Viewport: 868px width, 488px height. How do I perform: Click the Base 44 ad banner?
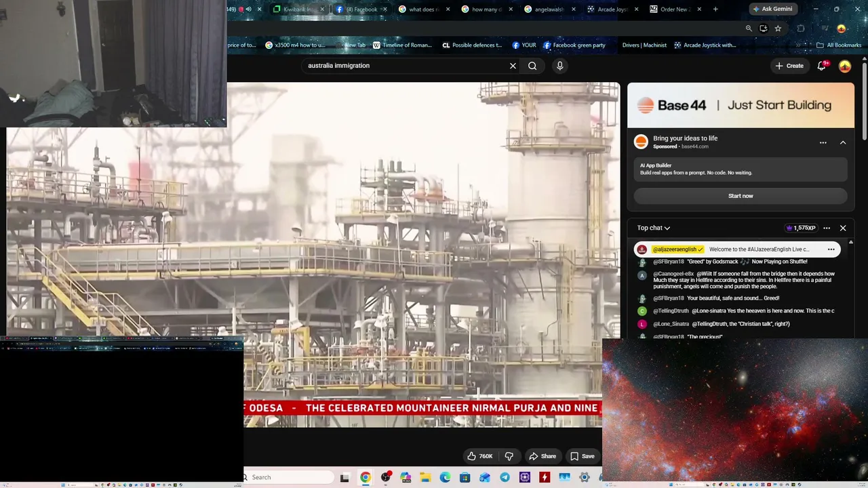tap(741, 105)
